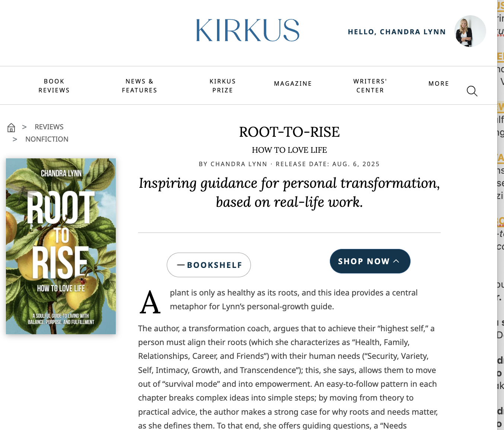Click the Nonfiction breadcrumb link
Screen dimensions: 504x430
click(x=47, y=139)
